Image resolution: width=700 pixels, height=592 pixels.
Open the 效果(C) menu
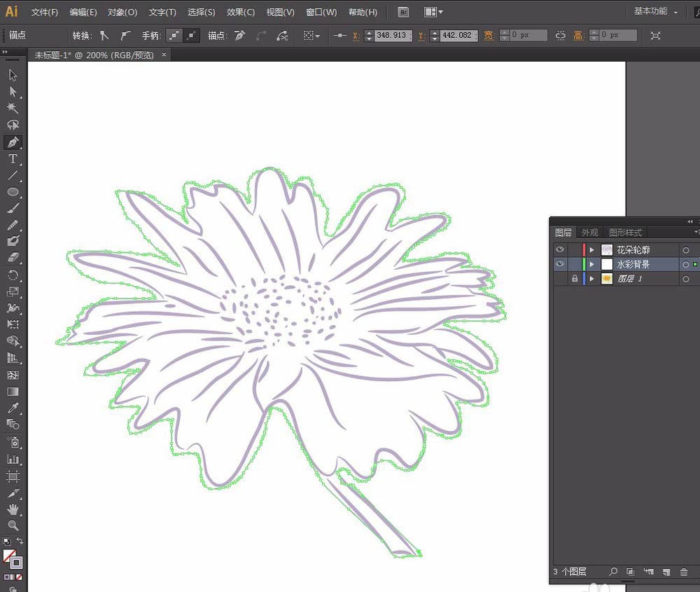[x=241, y=13]
